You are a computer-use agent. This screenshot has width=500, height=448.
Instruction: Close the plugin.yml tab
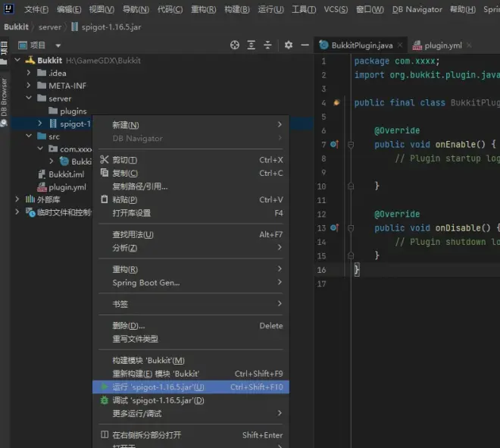469,45
